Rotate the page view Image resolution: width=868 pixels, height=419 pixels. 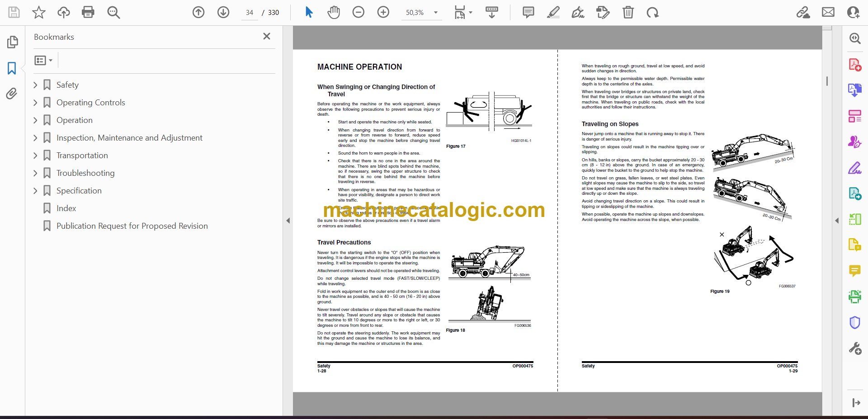[x=652, y=12]
